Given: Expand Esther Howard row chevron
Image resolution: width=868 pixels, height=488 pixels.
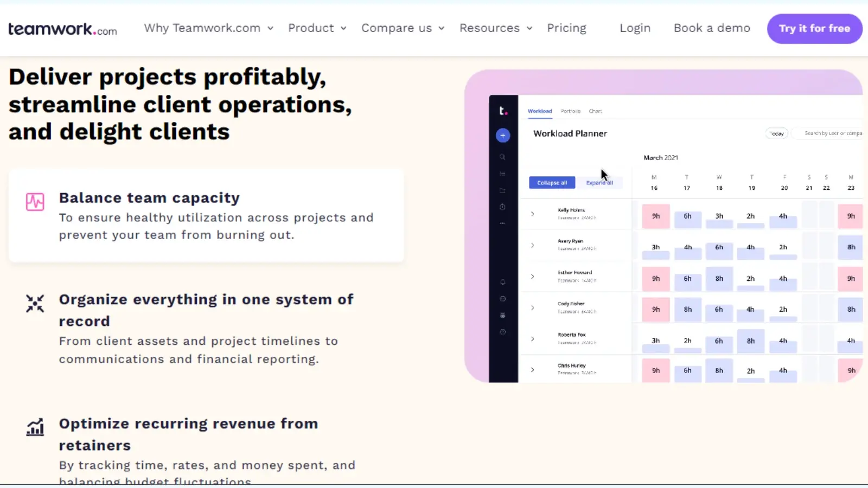Looking at the screenshot, I should click(532, 277).
